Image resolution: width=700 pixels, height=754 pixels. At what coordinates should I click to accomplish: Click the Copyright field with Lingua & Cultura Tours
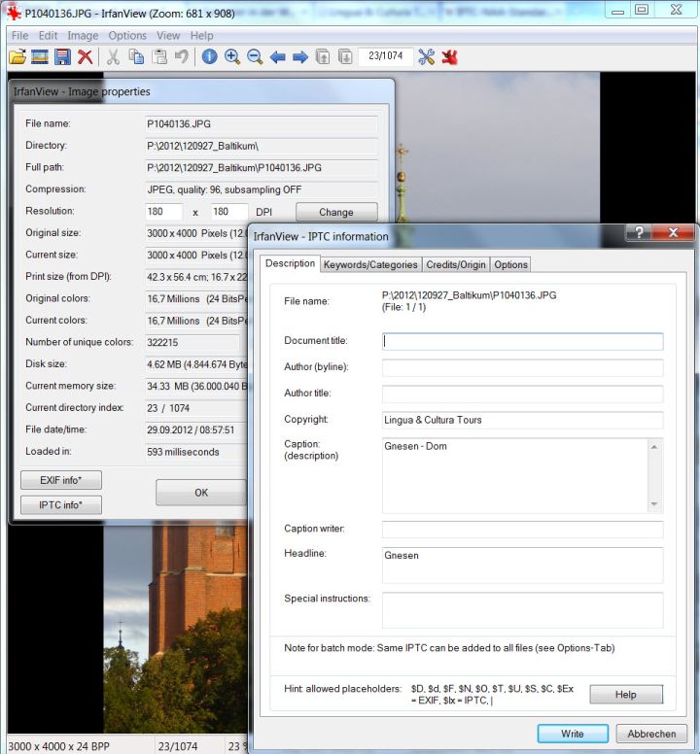pos(522,420)
